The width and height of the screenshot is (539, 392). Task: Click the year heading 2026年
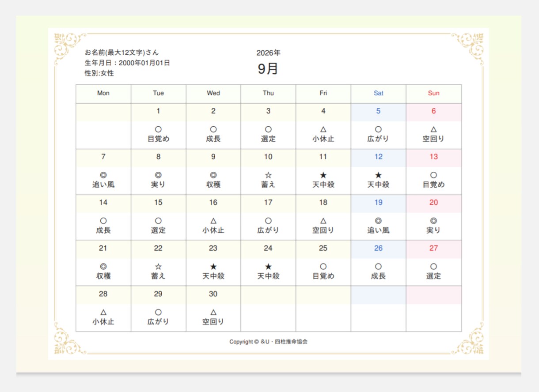[x=268, y=53]
